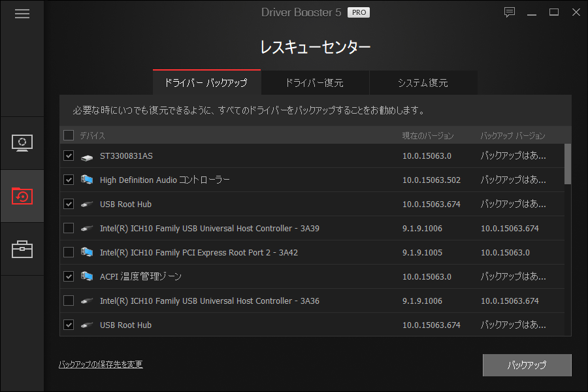The image size is (588, 392).
Task: Click the ACPI 温度管理ゾーン device icon
Action: 87,276
